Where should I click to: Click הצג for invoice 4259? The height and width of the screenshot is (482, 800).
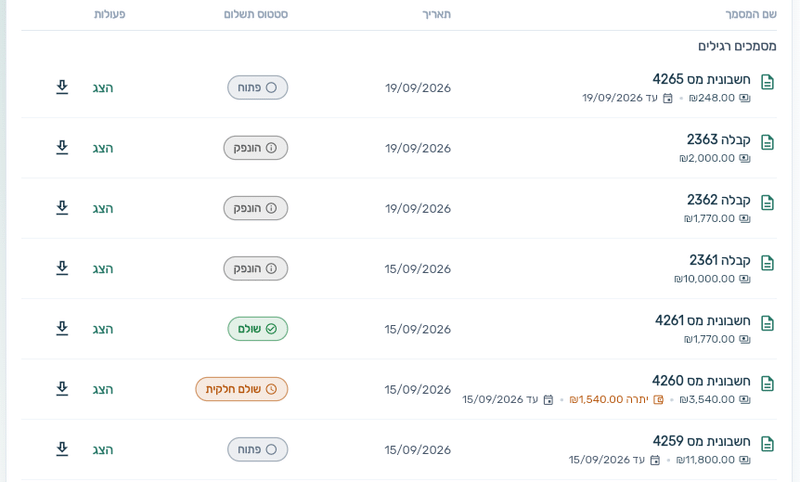[x=103, y=449]
